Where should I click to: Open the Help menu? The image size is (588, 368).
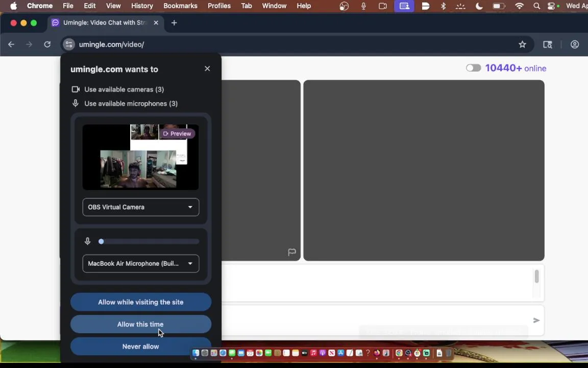click(304, 6)
